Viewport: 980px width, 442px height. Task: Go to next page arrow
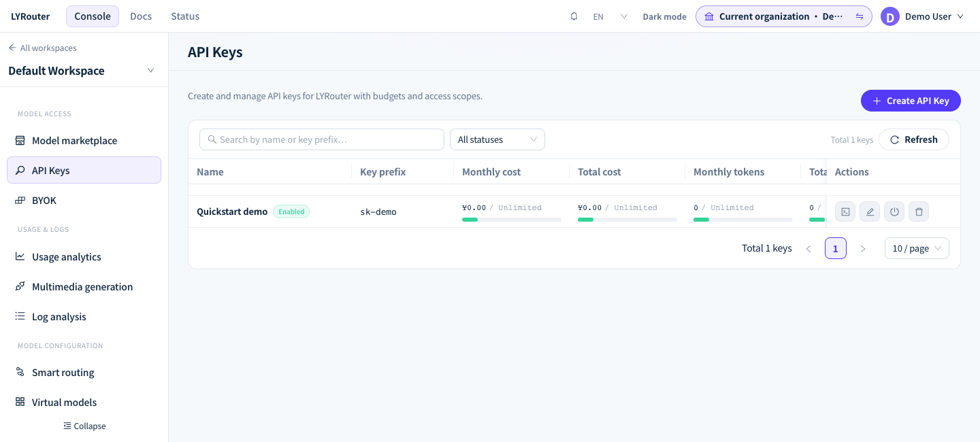pyautogui.click(x=863, y=249)
